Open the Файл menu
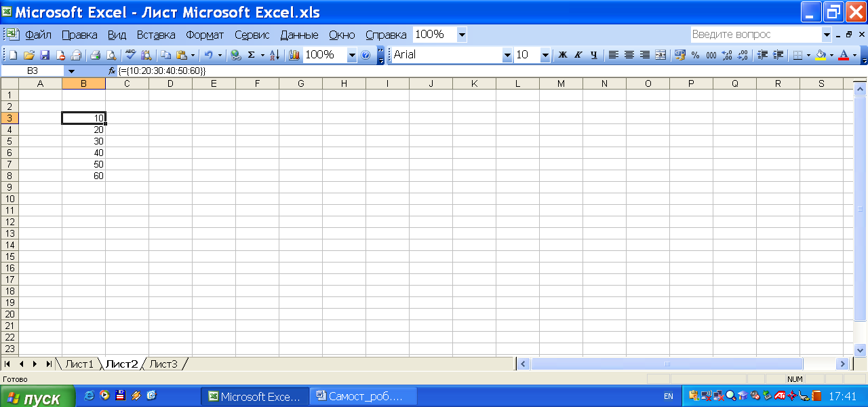868x407 pixels. coord(39,35)
